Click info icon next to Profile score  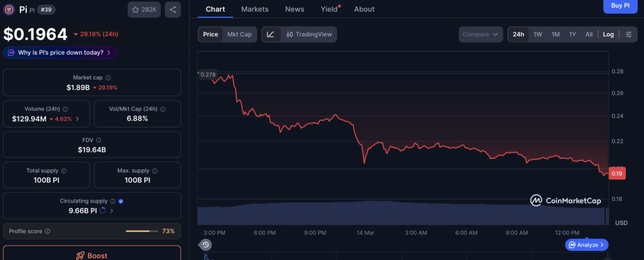(48, 231)
